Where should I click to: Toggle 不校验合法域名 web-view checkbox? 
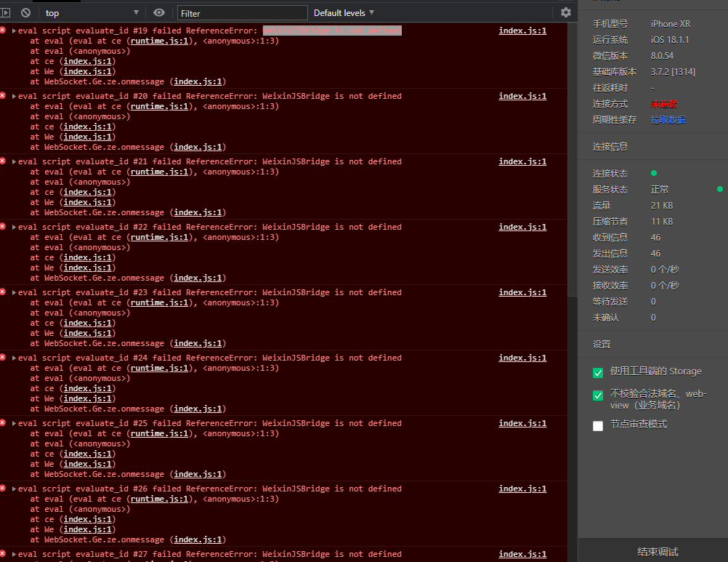tap(598, 396)
